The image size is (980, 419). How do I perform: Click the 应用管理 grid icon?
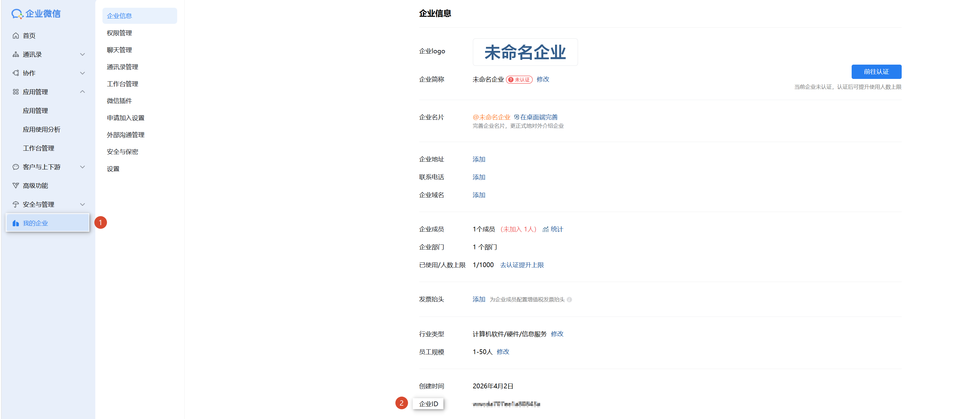click(x=15, y=92)
